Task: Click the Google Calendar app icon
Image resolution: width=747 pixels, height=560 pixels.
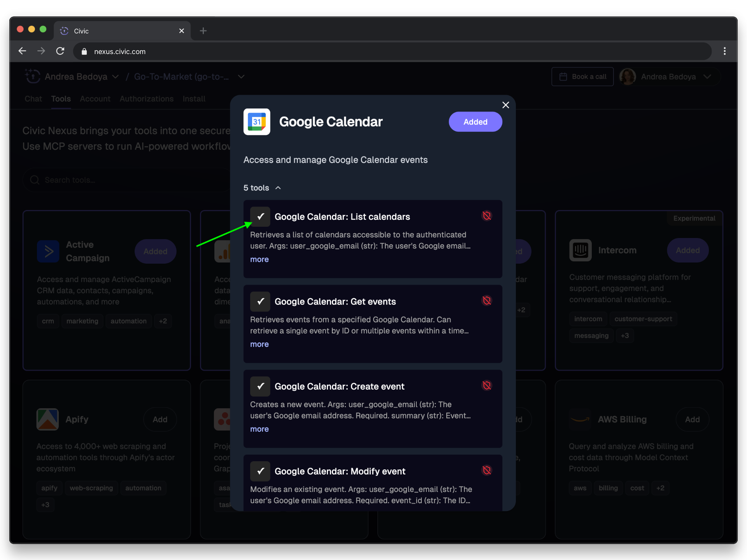Action: (x=257, y=122)
